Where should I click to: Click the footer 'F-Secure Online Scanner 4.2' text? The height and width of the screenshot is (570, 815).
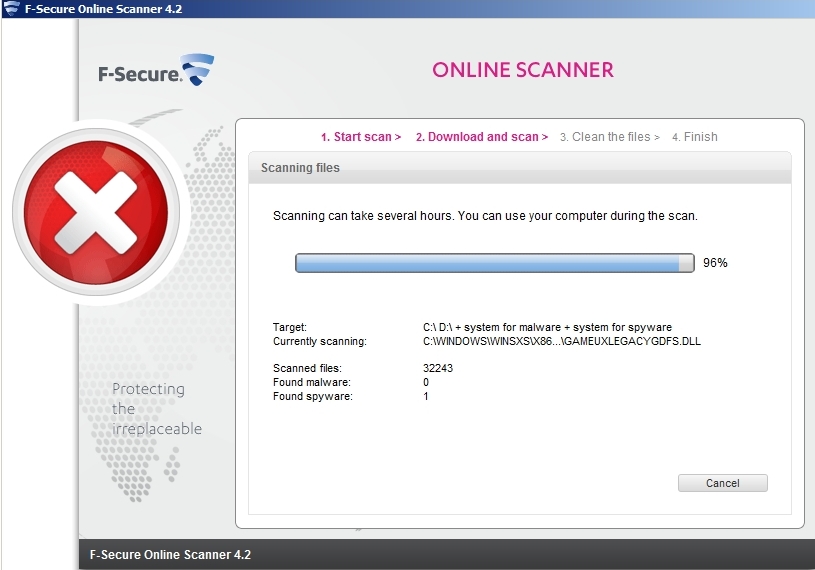pyautogui.click(x=170, y=555)
